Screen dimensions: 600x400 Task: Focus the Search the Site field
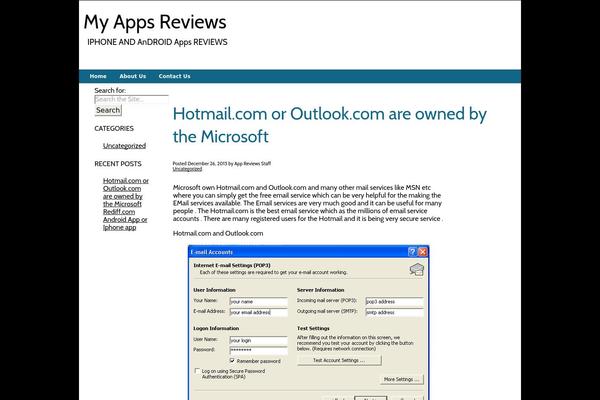point(131,100)
